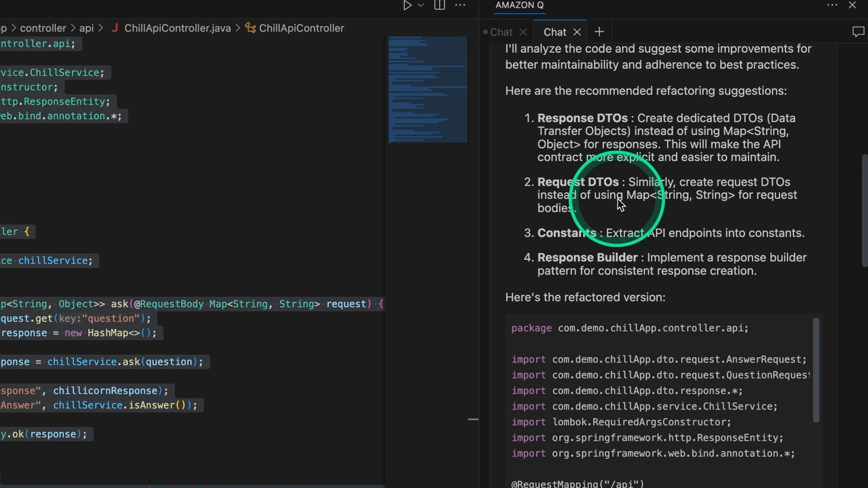Open Amazon Q panel ellipsis menu

[x=832, y=5]
